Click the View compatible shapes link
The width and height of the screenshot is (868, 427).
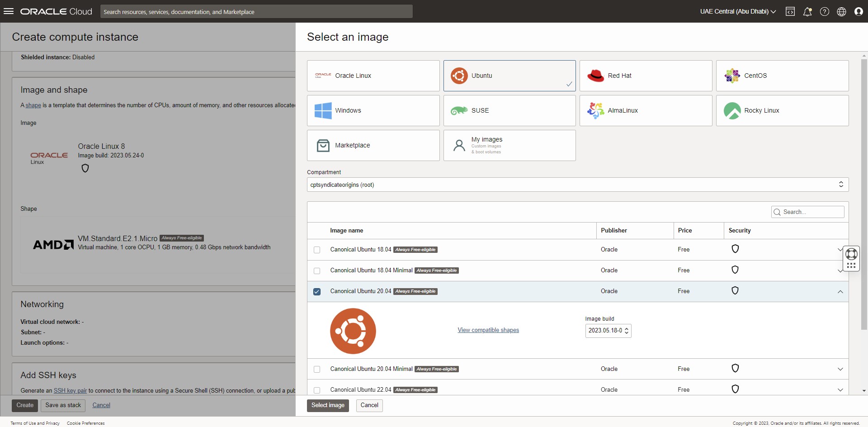[x=488, y=330]
